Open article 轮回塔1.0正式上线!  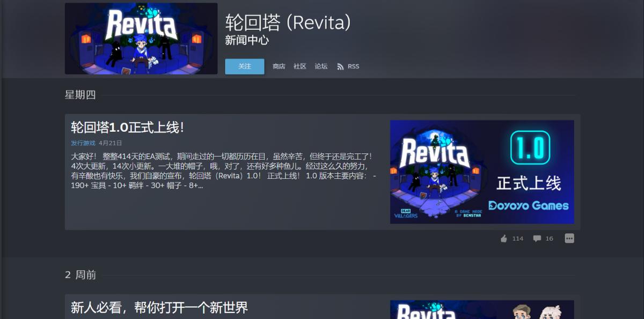coord(128,128)
